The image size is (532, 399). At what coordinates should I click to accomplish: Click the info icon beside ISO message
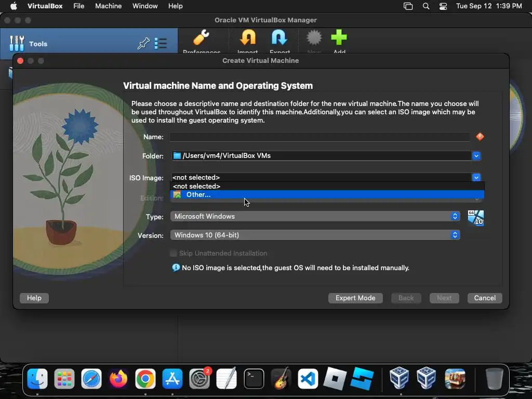pos(176,268)
